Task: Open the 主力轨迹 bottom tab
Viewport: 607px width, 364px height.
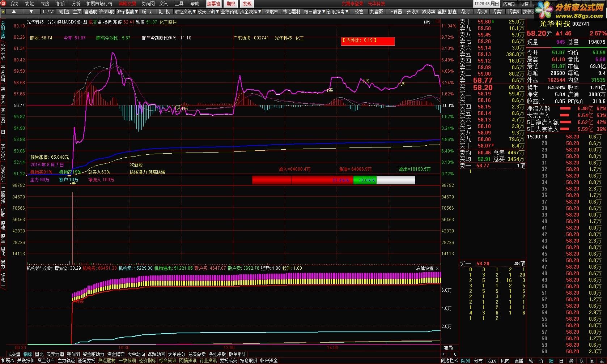Action: (x=67, y=360)
